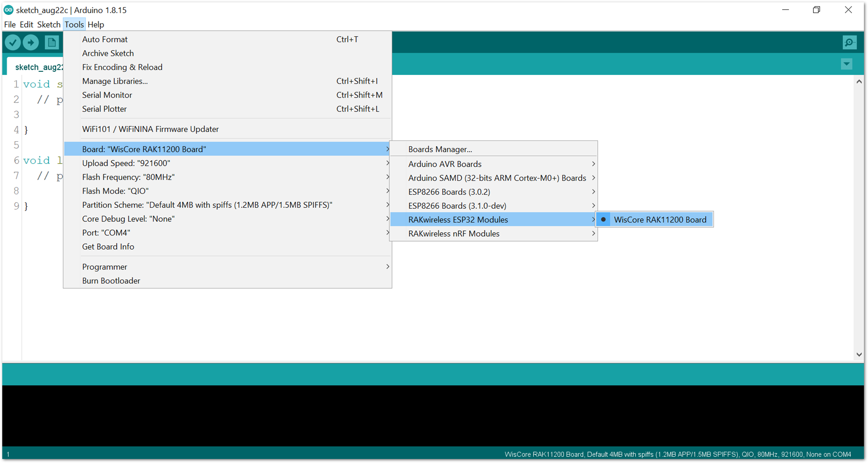Open the Help menu
Viewport: 868px width, 463px height.
click(96, 24)
